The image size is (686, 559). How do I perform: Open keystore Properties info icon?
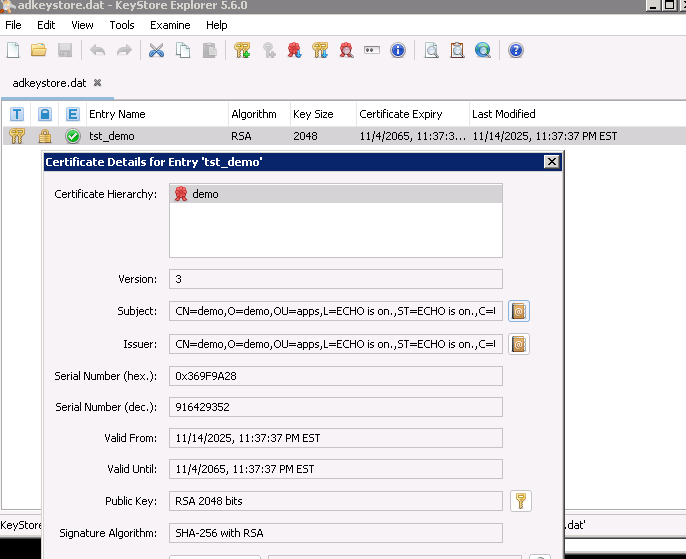point(398,50)
